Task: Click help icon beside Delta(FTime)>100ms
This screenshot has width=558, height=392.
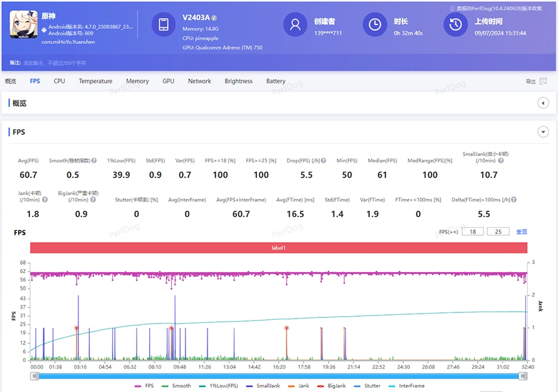Action: coord(513,199)
